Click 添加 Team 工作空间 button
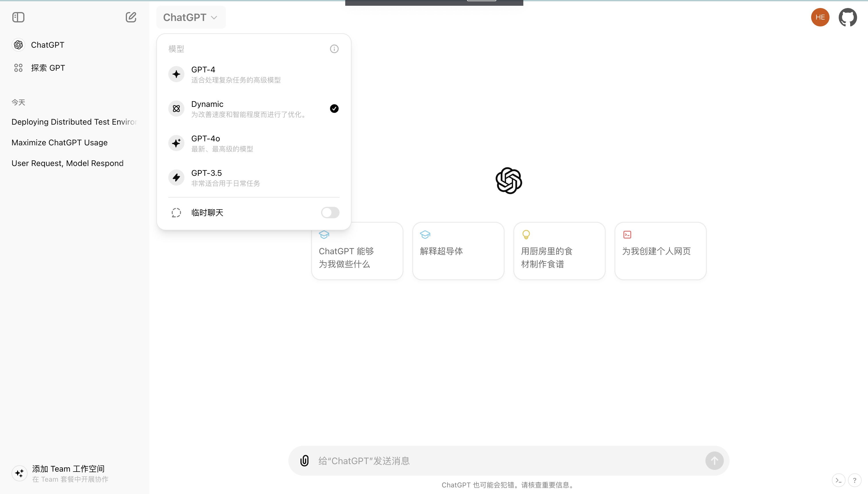 74,473
